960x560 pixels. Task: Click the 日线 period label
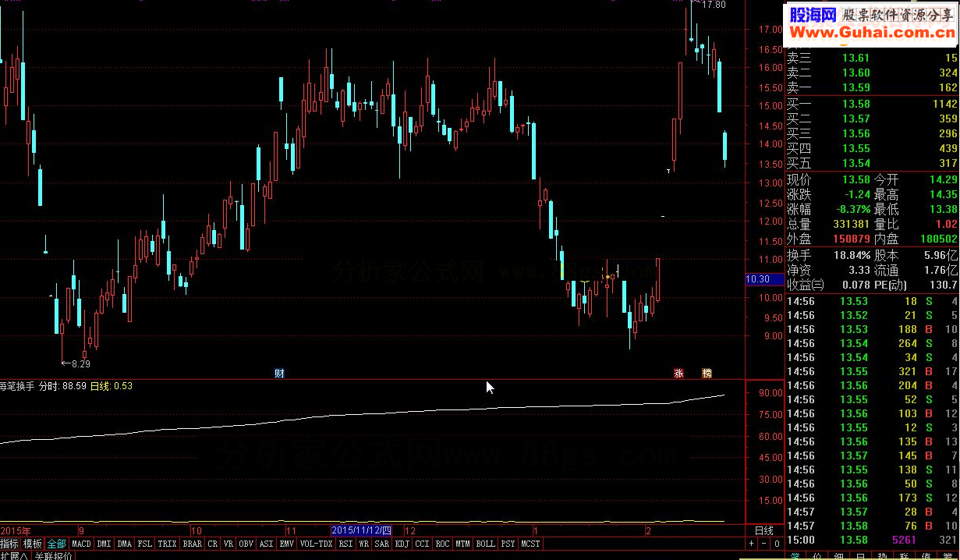pyautogui.click(x=764, y=530)
